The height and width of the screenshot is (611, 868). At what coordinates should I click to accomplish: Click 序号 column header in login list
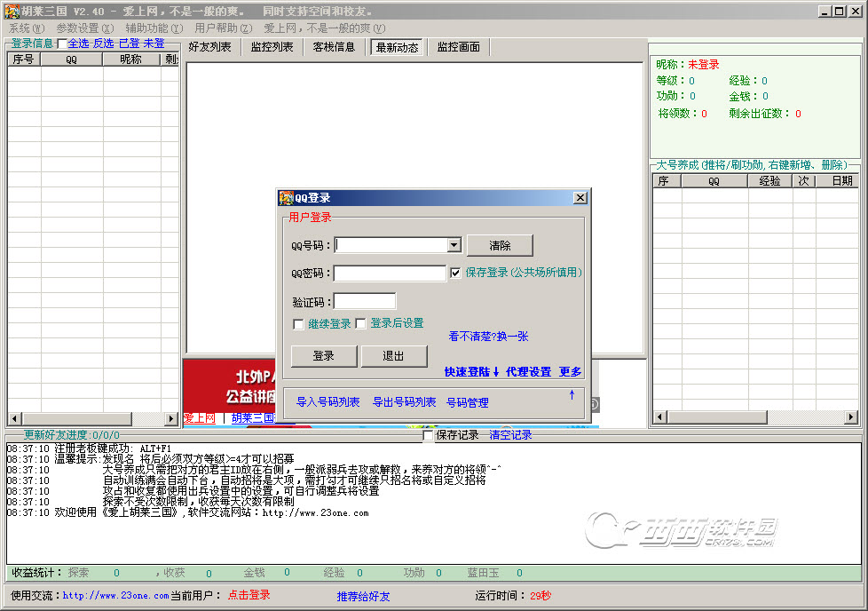coord(24,60)
